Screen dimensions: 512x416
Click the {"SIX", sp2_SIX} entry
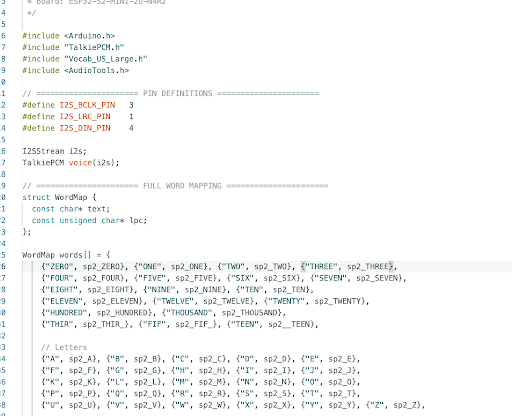(x=264, y=278)
